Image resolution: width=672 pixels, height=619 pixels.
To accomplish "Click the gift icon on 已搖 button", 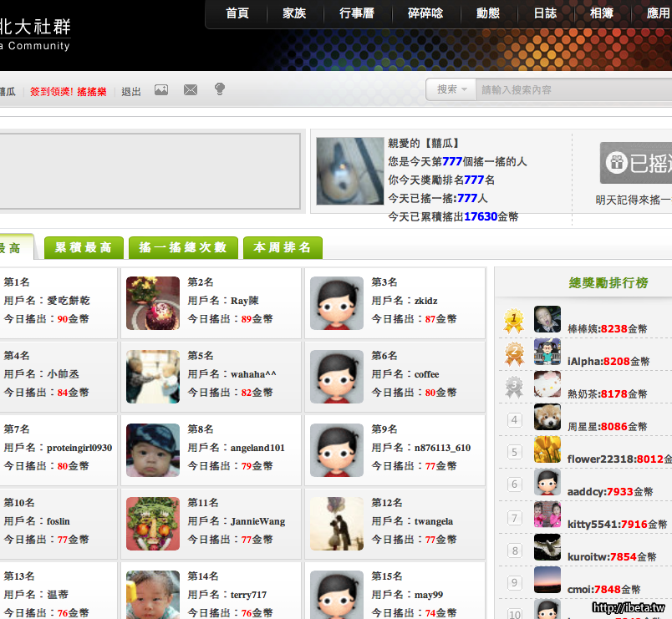I will (616, 163).
